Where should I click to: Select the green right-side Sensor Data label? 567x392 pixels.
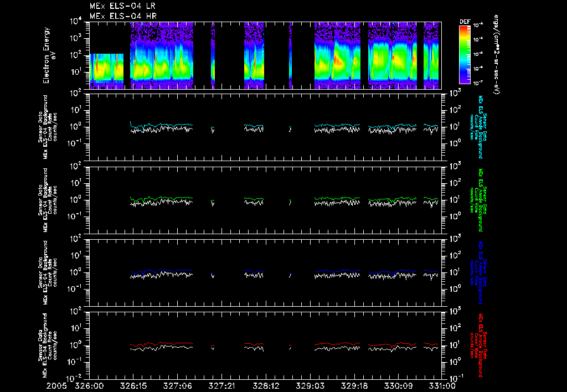pyautogui.click(x=478, y=200)
